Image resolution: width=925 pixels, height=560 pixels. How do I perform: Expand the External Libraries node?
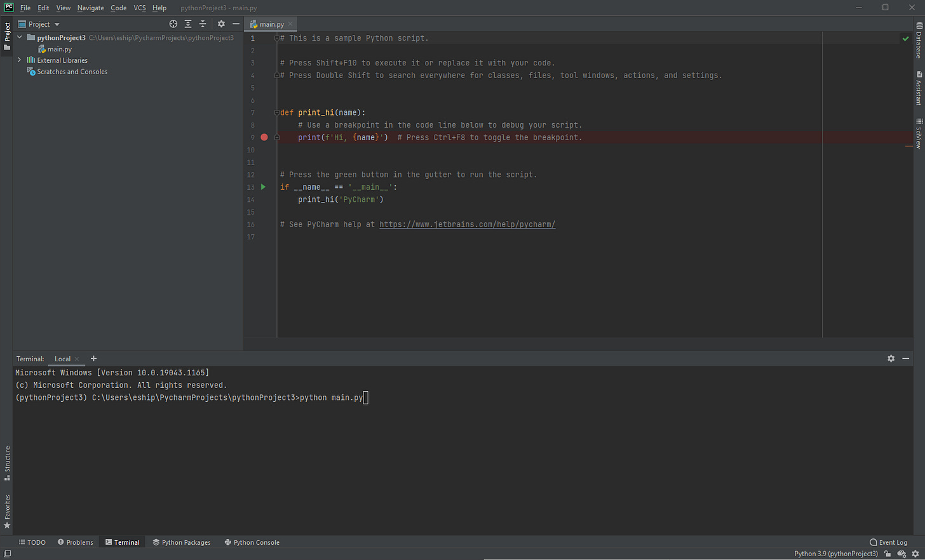pyautogui.click(x=20, y=60)
